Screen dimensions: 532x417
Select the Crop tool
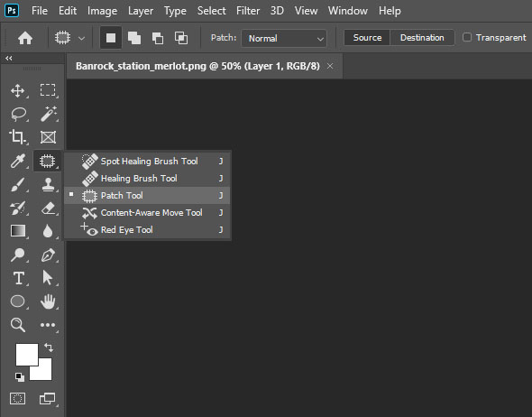point(18,137)
